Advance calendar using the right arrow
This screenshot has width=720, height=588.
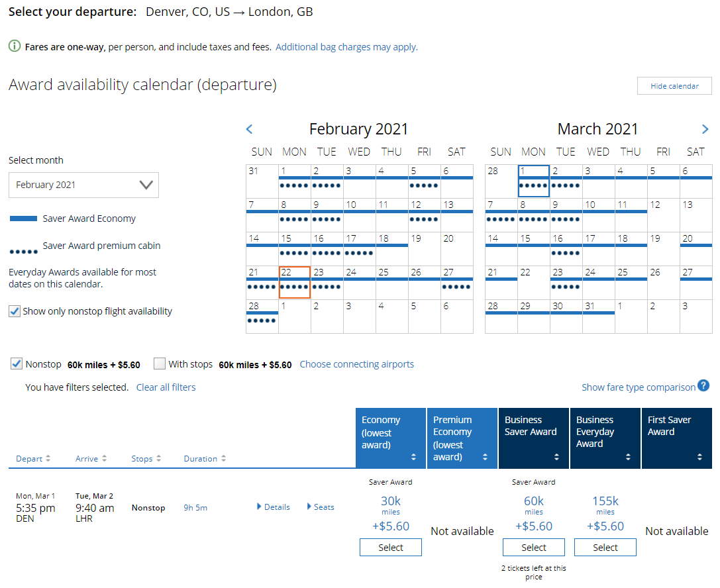pos(705,129)
